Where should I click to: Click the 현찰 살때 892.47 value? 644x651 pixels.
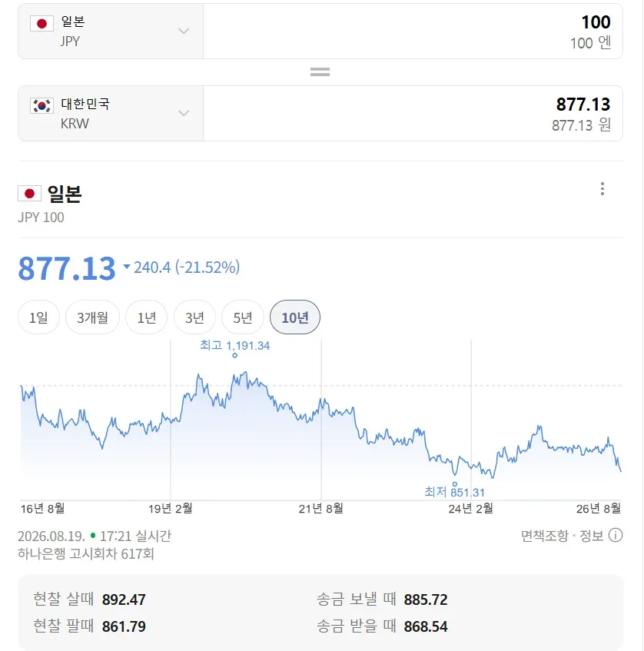click(x=124, y=600)
